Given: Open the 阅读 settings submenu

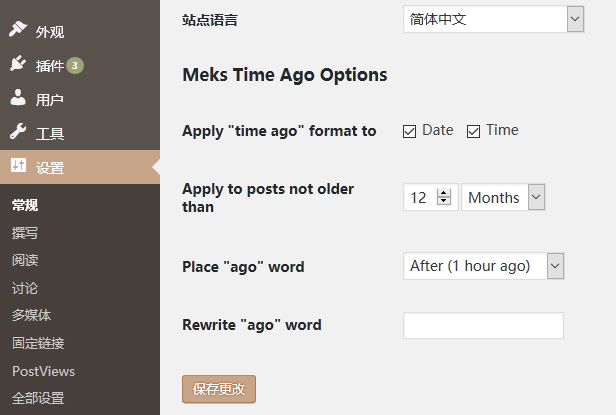Looking at the screenshot, I should pos(25,260).
